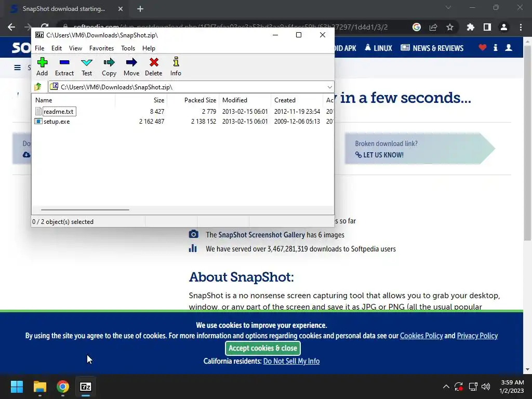Click the Softpedia info icon
The width and height of the screenshot is (532, 399).
[x=495, y=47]
